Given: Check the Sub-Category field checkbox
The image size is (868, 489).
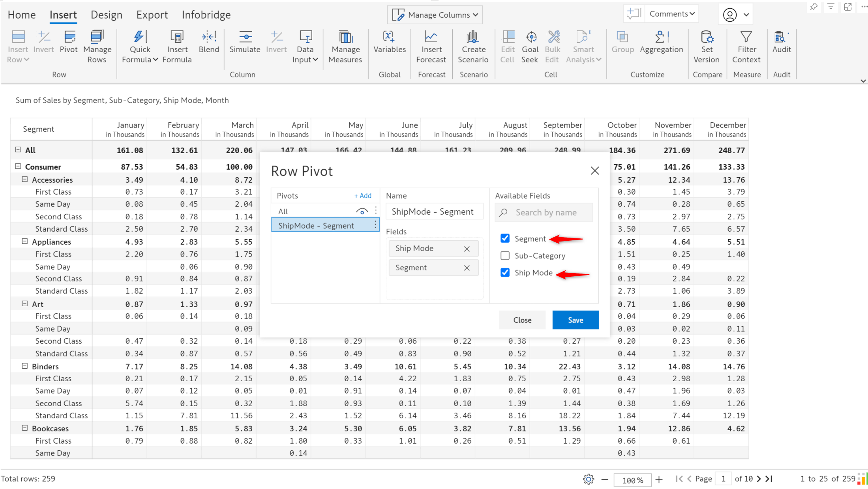Looking at the screenshot, I should point(505,256).
